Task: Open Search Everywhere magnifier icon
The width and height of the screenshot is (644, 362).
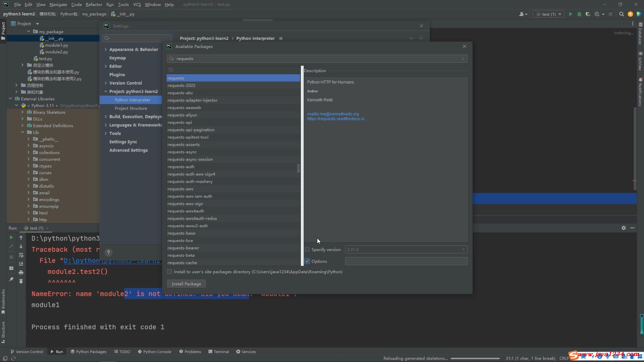Action: click(x=622, y=14)
